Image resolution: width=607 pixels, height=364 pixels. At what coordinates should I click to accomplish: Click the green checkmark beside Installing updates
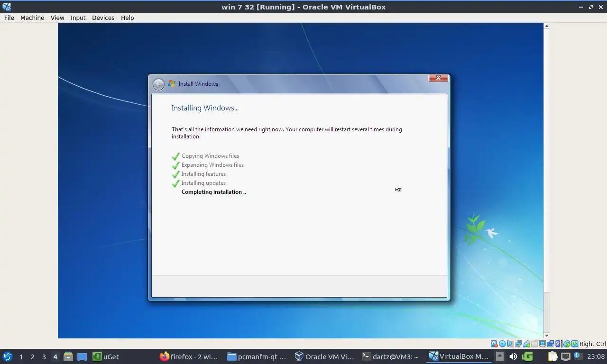click(x=176, y=183)
